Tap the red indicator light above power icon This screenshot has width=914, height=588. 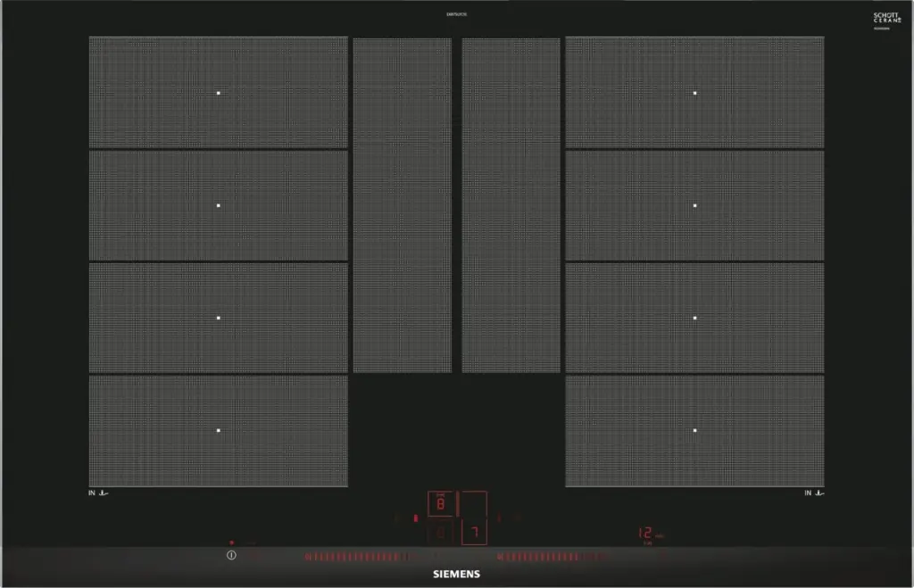[231, 542]
